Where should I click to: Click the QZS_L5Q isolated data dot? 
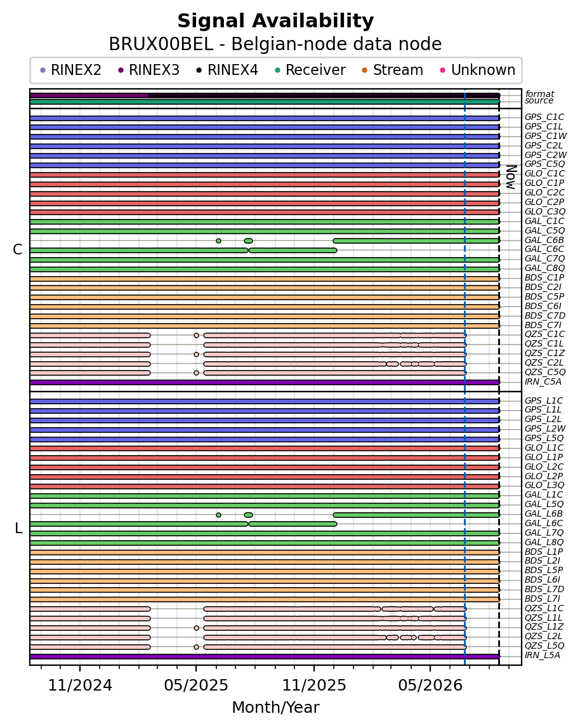coord(197,647)
